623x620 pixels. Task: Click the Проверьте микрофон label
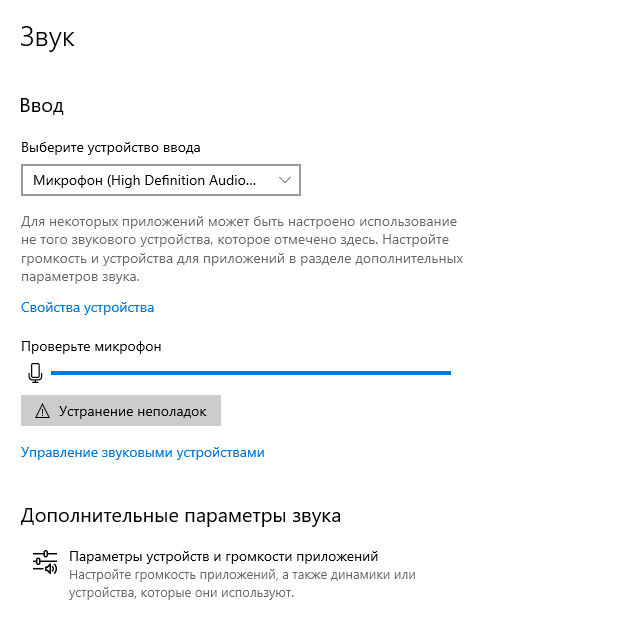pos(91,346)
